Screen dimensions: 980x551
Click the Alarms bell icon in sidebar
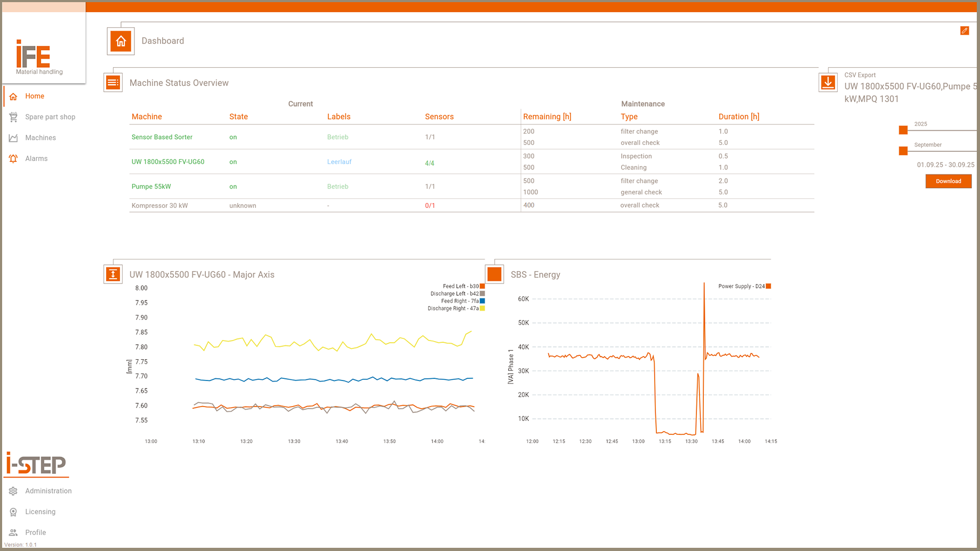[13, 159]
